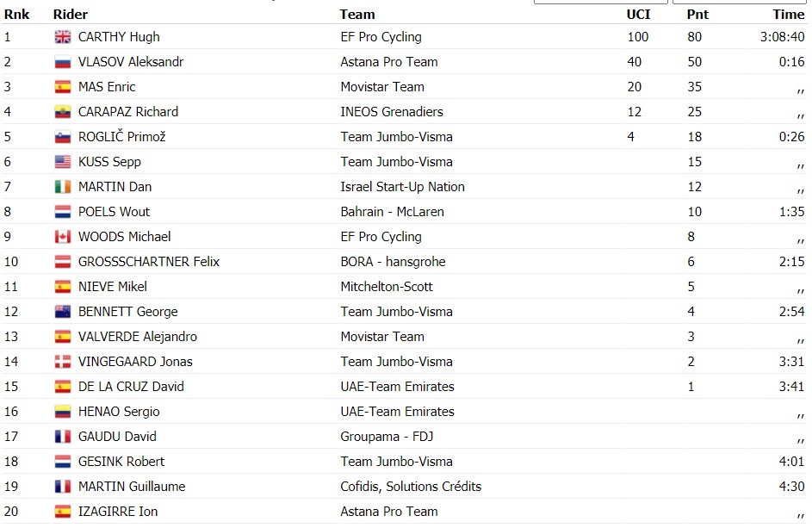The height and width of the screenshot is (528, 812).
Task: Click the Danish flag next to VINGEGAARD Jonas
Action: 63,362
